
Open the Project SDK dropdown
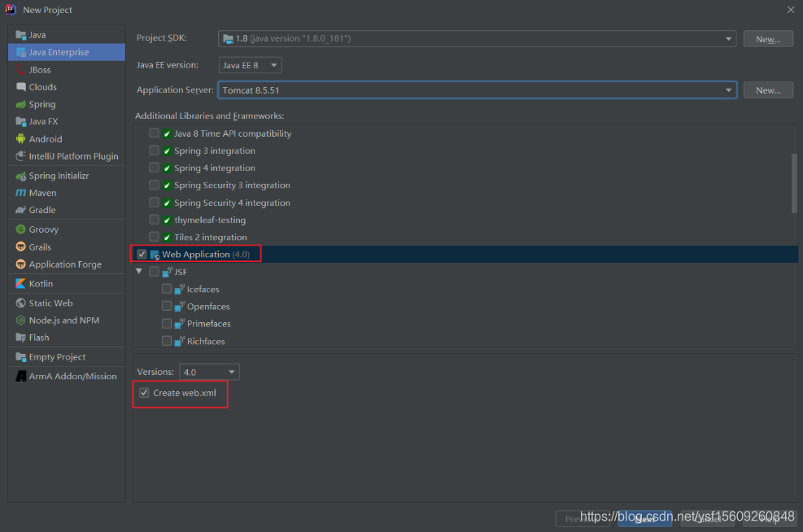point(478,39)
